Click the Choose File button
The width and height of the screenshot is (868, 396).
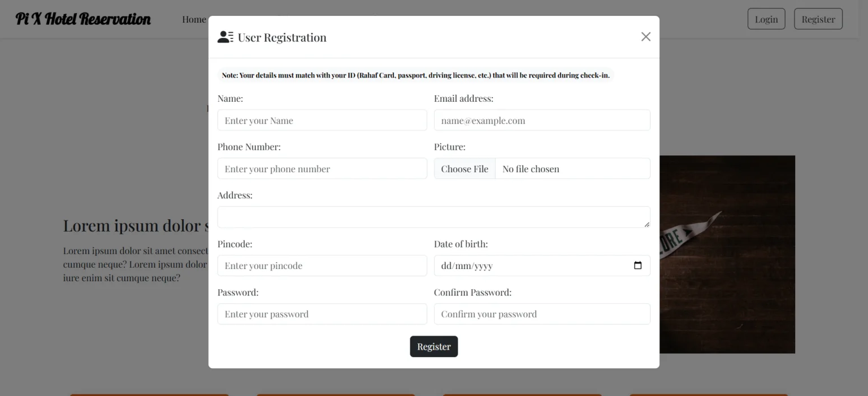pyautogui.click(x=465, y=169)
